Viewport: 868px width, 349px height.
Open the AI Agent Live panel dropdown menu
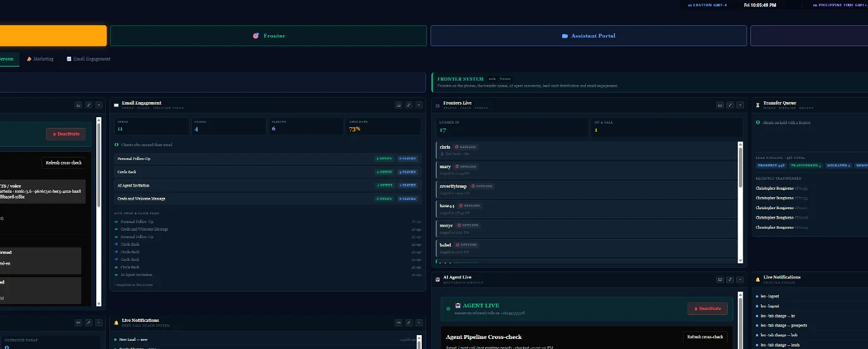coord(740,279)
